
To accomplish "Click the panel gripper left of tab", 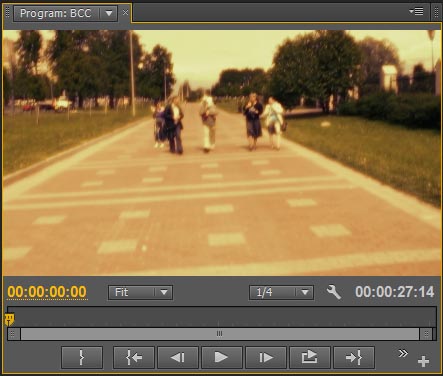I will (8, 13).
